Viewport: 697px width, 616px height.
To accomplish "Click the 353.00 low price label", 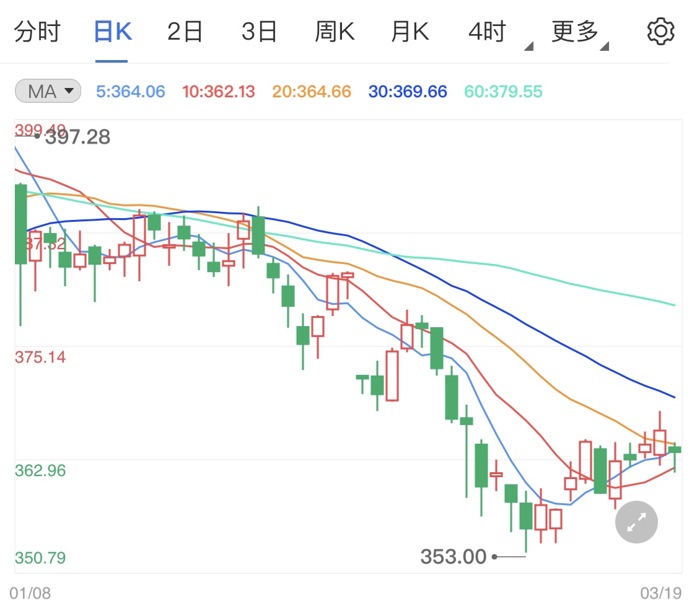I will click(454, 557).
